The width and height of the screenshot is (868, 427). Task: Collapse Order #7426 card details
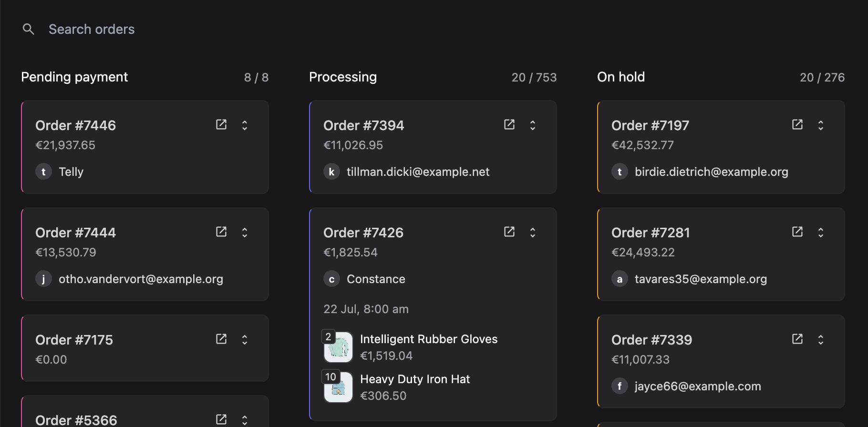(533, 232)
